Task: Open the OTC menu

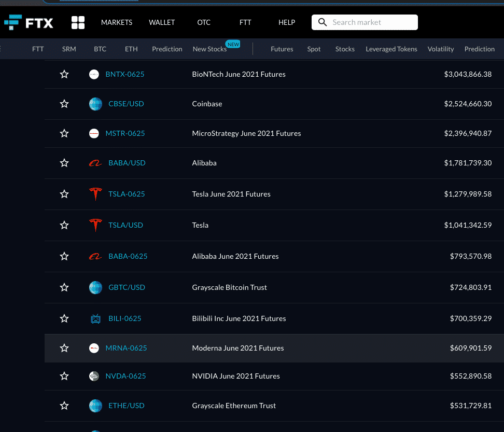Action: [x=204, y=22]
